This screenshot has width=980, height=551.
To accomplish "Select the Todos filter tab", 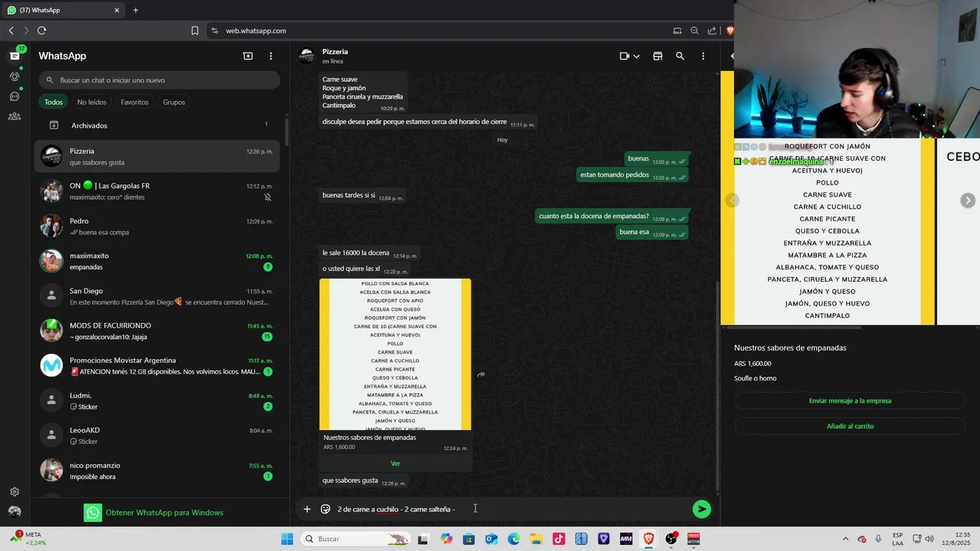I will pos(54,102).
